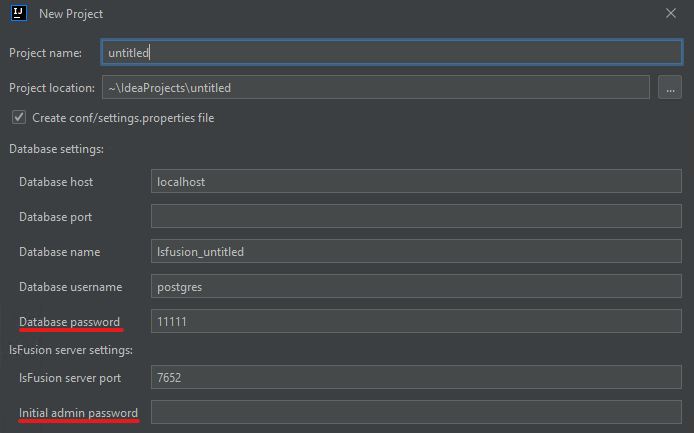Click the Project location label
The height and width of the screenshot is (433, 694).
51,88
